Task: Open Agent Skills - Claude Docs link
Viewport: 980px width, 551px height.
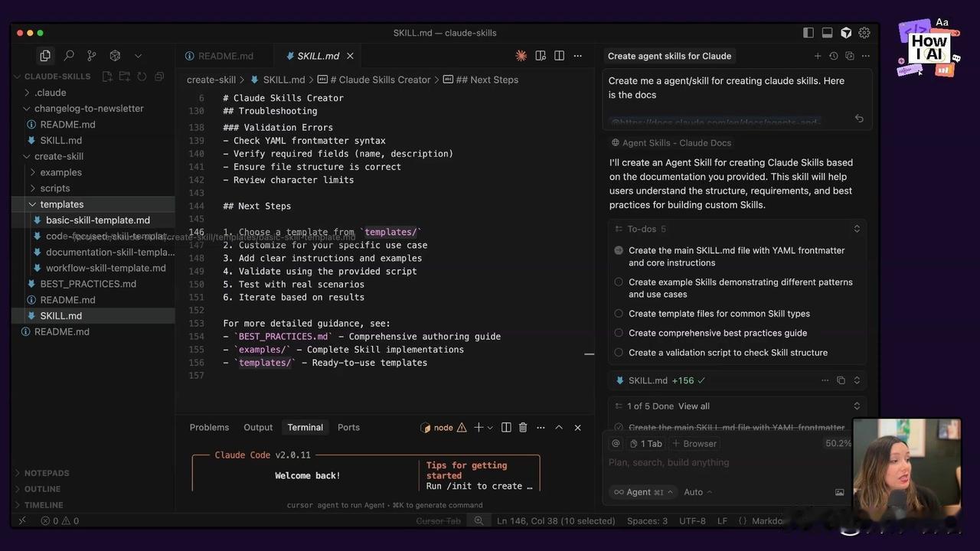Action: pos(676,143)
